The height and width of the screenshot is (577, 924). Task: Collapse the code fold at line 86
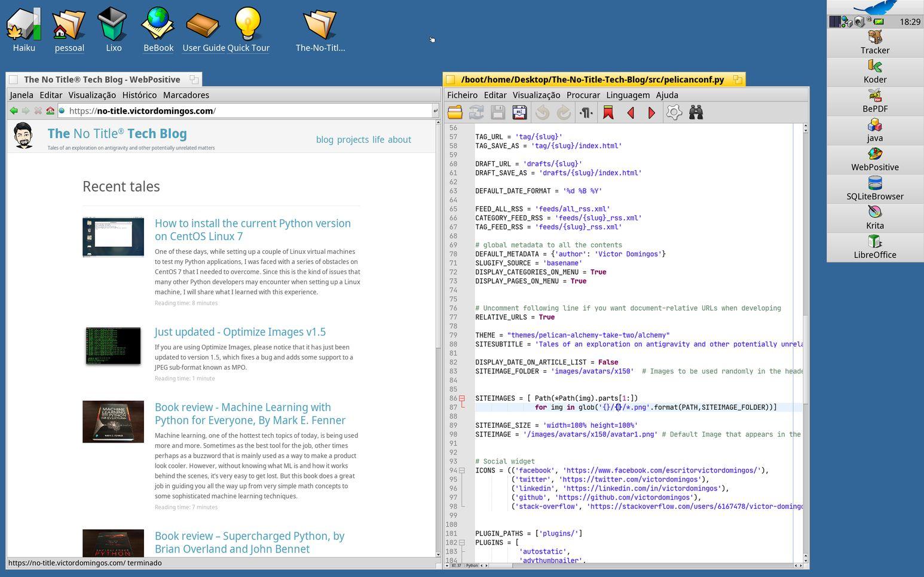[461, 398]
